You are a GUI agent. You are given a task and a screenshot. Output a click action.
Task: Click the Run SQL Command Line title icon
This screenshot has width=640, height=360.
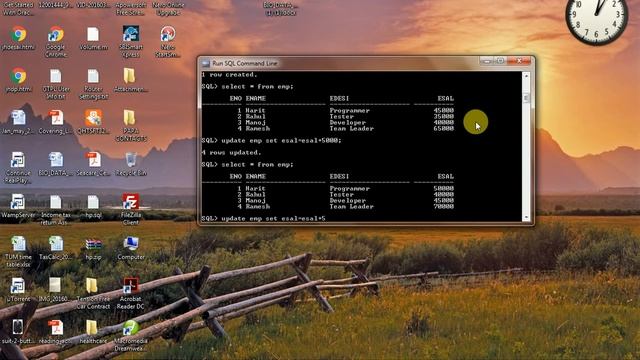click(x=206, y=64)
